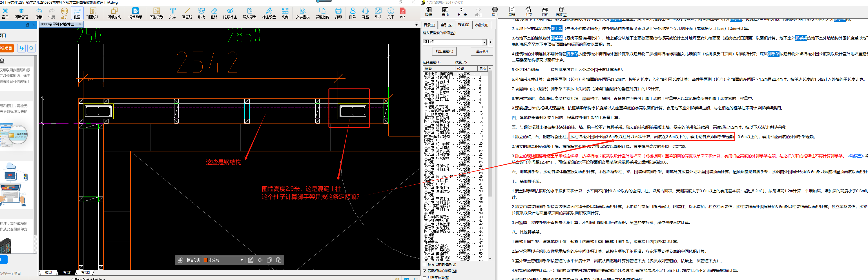Switch to the 模型 model tab
868x280 pixels.
[x=48, y=273]
